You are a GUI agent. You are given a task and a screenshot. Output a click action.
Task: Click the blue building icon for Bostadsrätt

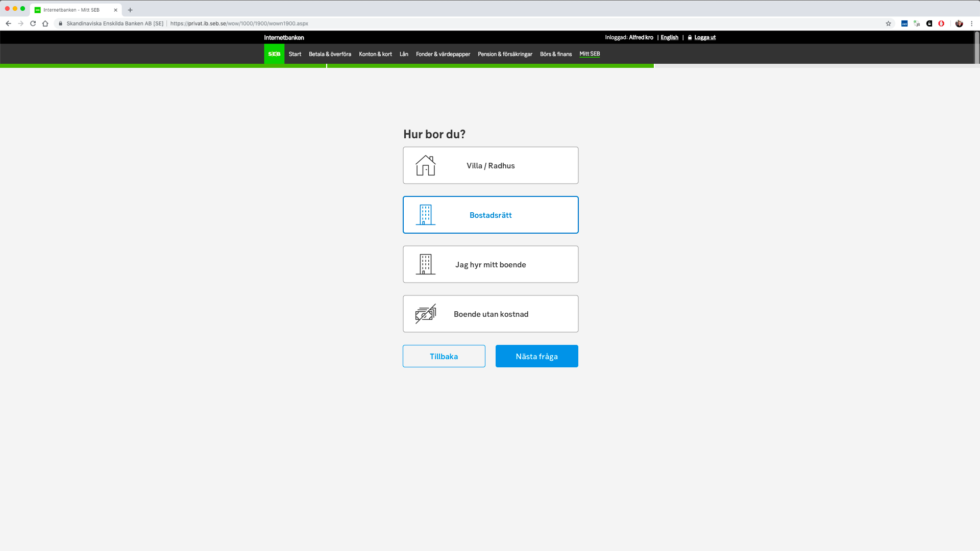click(425, 215)
